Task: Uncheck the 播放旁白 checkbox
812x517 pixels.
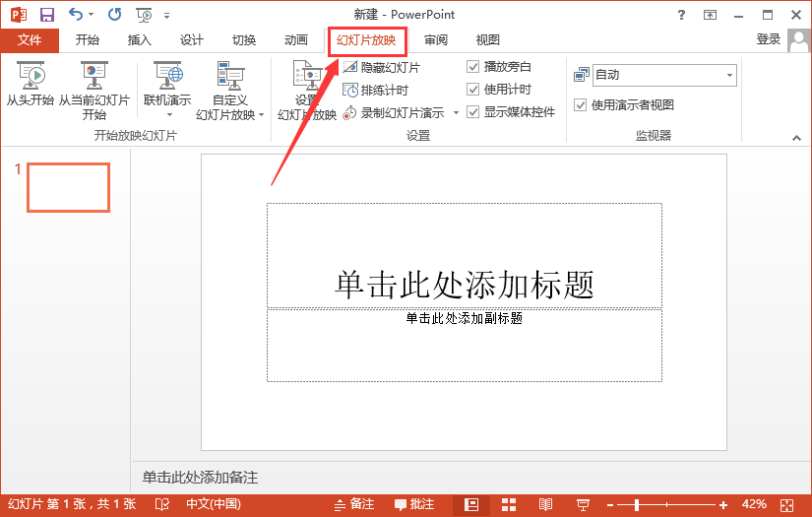Action: click(473, 67)
